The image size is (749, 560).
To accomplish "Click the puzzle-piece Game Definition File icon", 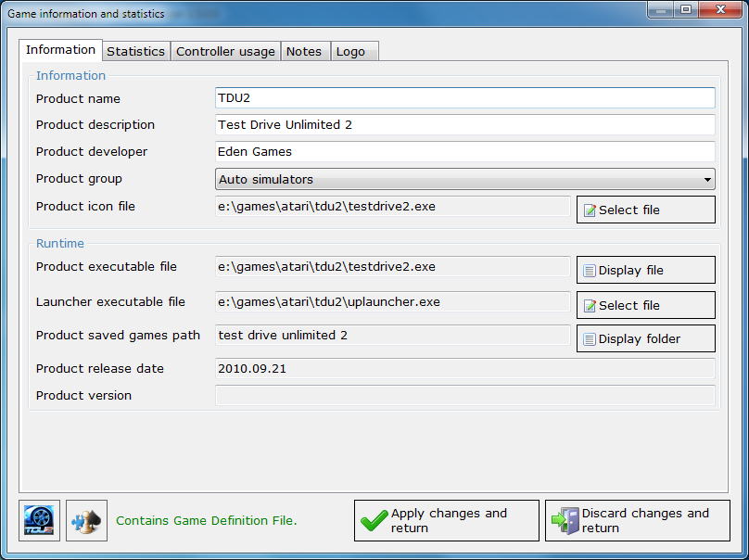I will (x=86, y=520).
